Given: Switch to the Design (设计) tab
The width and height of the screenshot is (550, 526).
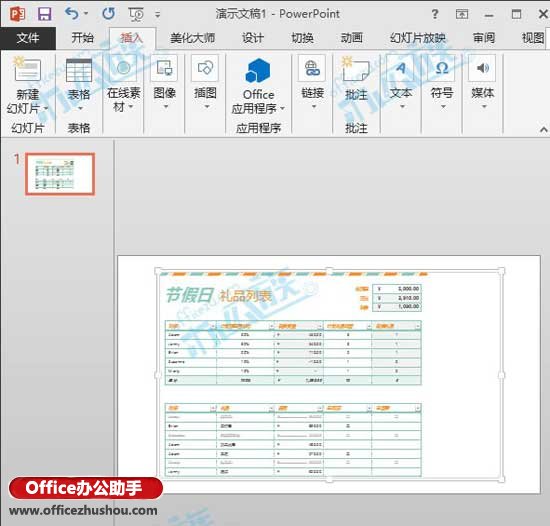Looking at the screenshot, I should (253, 38).
